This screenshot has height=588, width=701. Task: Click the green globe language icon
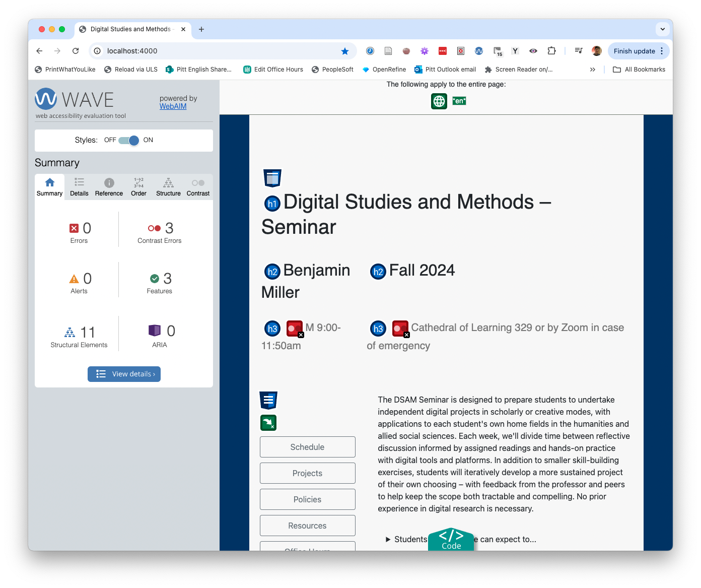tap(439, 101)
